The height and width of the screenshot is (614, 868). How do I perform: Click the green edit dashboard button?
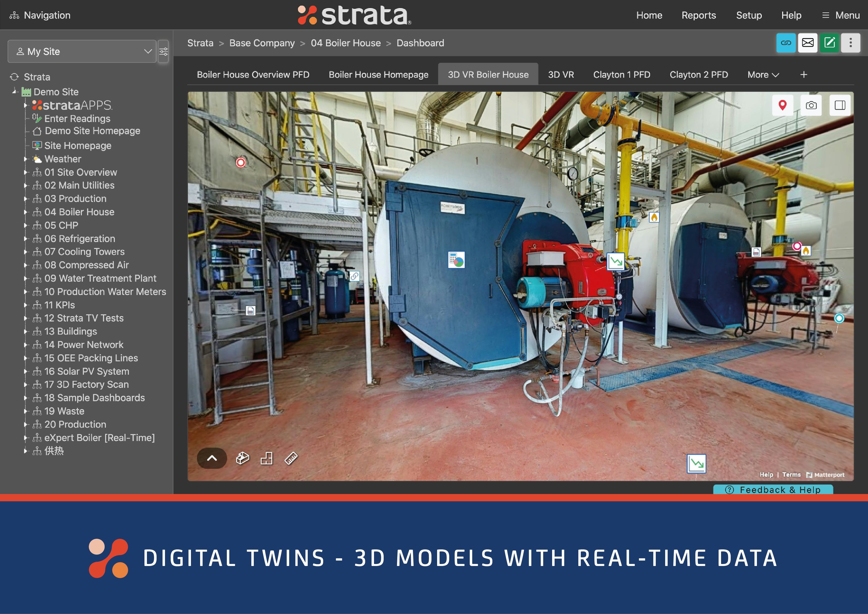(x=829, y=43)
